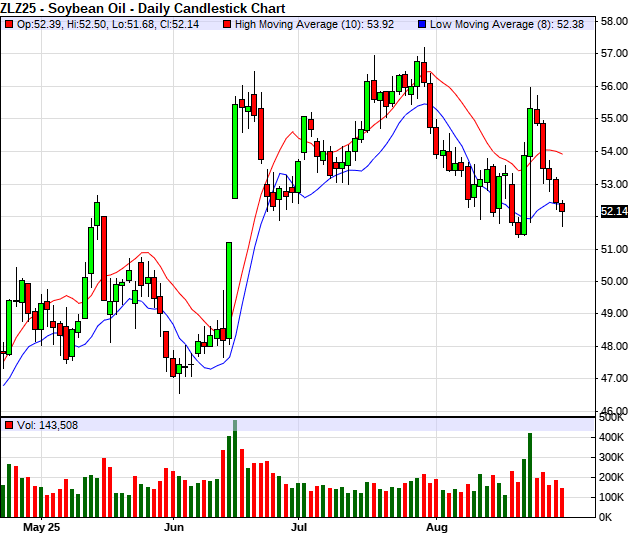
Task: Click the 200K volume axis label
Action: [x=611, y=477]
